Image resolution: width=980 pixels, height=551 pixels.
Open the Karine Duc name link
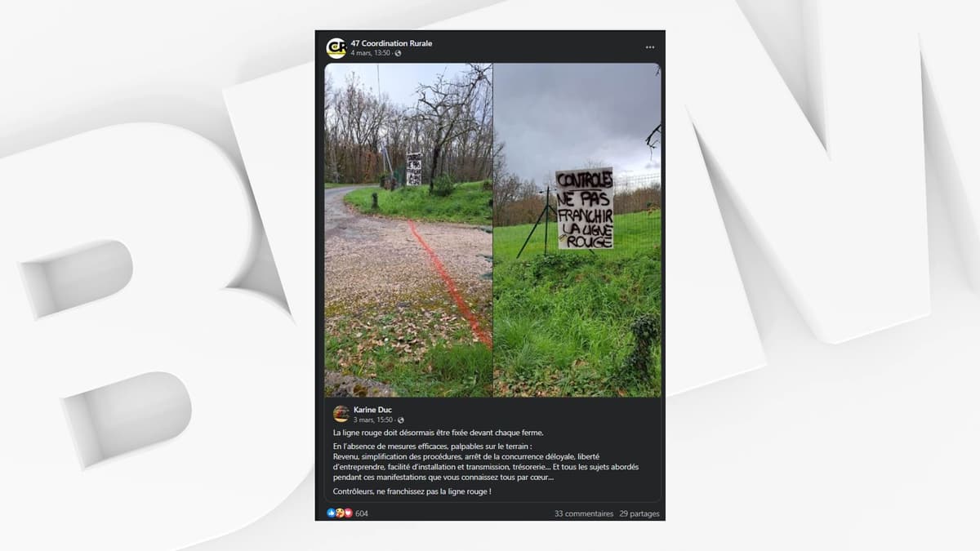tap(372, 410)
